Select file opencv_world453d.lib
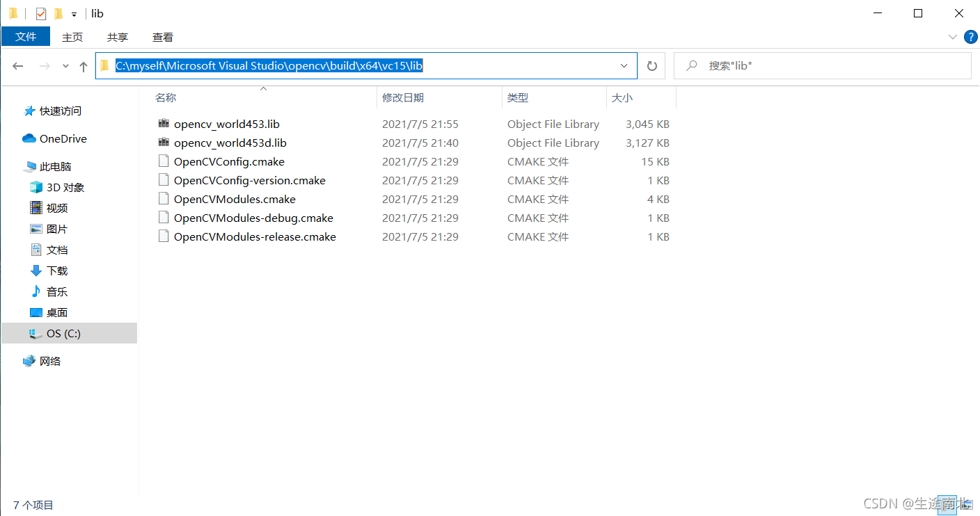Image resolution: width=980 pixels, height=516 pixels. pyautogui.click(x=230, y=143)
